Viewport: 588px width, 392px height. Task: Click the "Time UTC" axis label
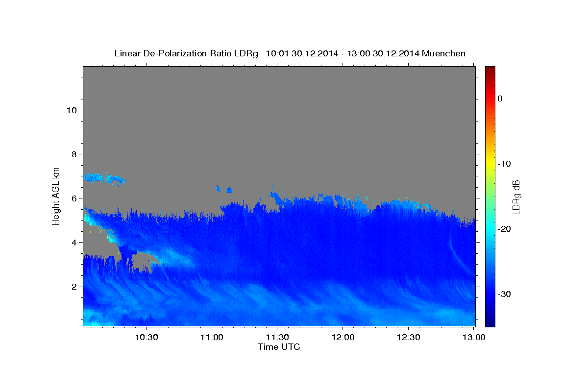pyautogui.click(x=279, y=347)
